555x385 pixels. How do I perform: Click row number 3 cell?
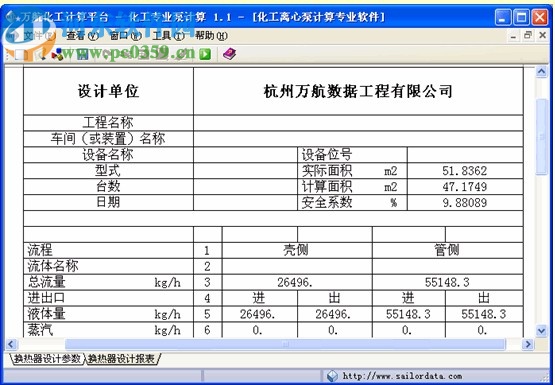(x=208, y=282)
